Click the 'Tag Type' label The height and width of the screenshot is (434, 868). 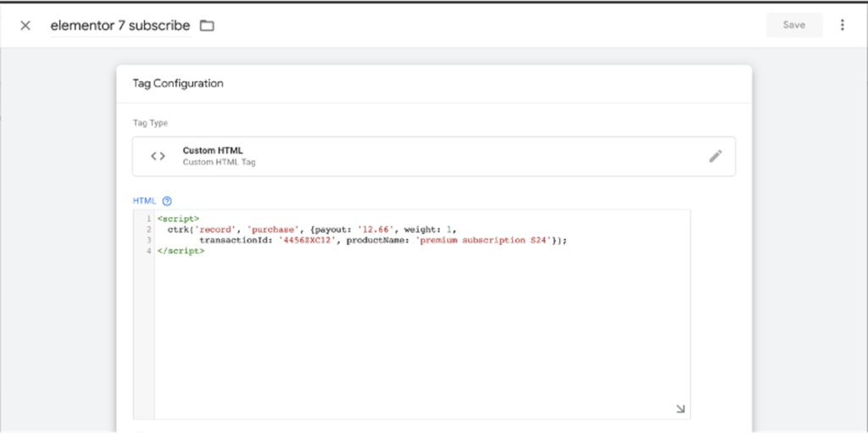coord(150,123)
